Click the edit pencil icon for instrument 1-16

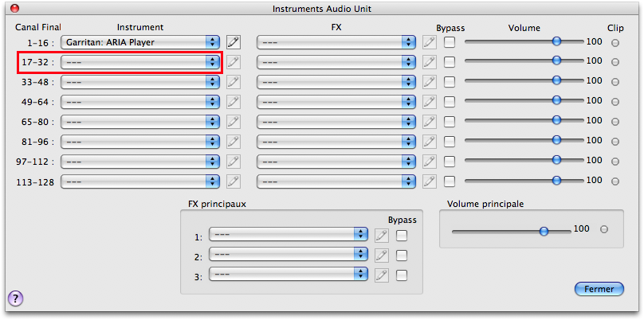click(x=234, y=41)
